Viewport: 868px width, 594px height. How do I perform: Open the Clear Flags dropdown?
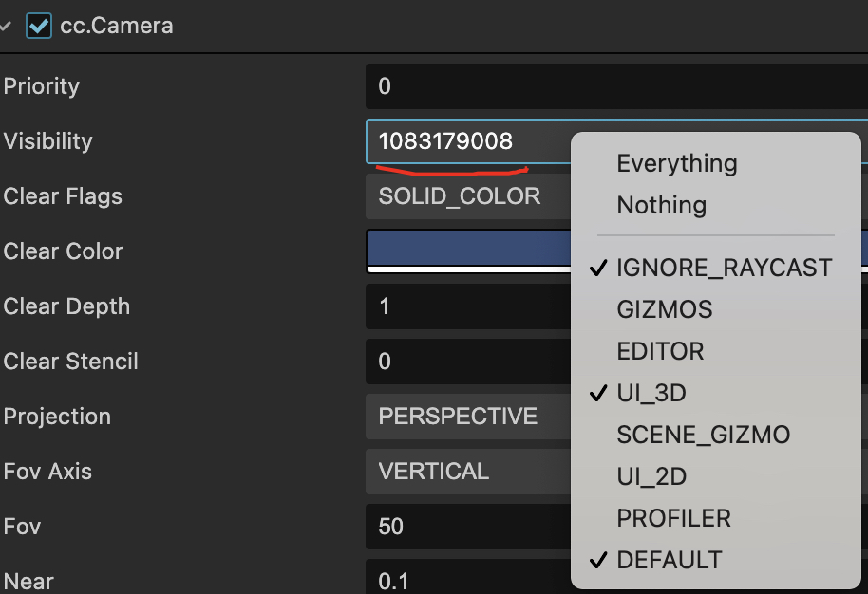point(465,196)
